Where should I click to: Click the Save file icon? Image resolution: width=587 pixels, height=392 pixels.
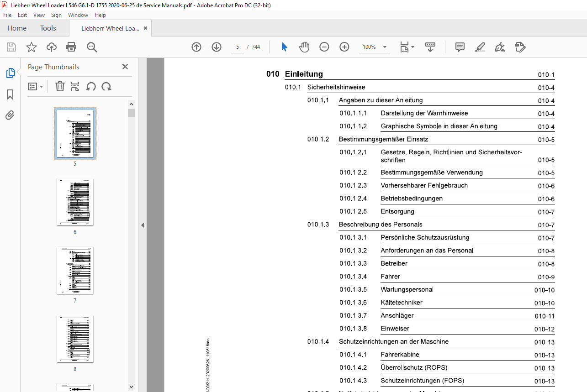tap(11, 47)
